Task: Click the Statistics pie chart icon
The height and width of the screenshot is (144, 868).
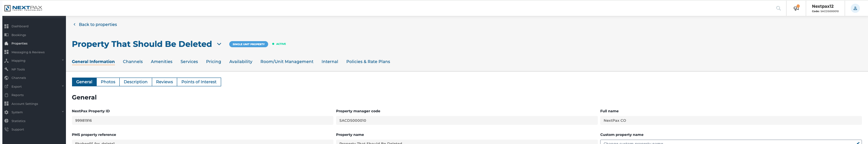Action: pos(6,121)
